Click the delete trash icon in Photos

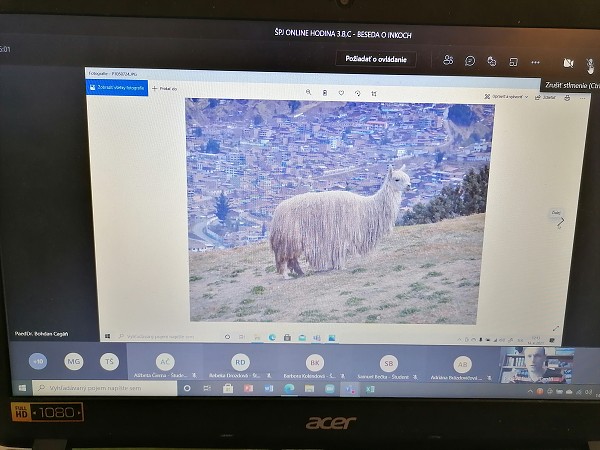point(325,93)
